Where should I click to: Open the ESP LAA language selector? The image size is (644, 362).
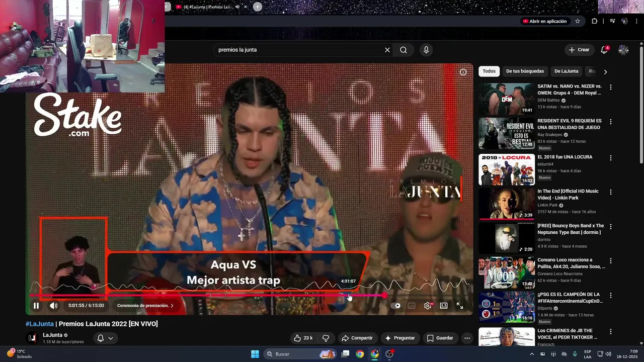(588, 354)
